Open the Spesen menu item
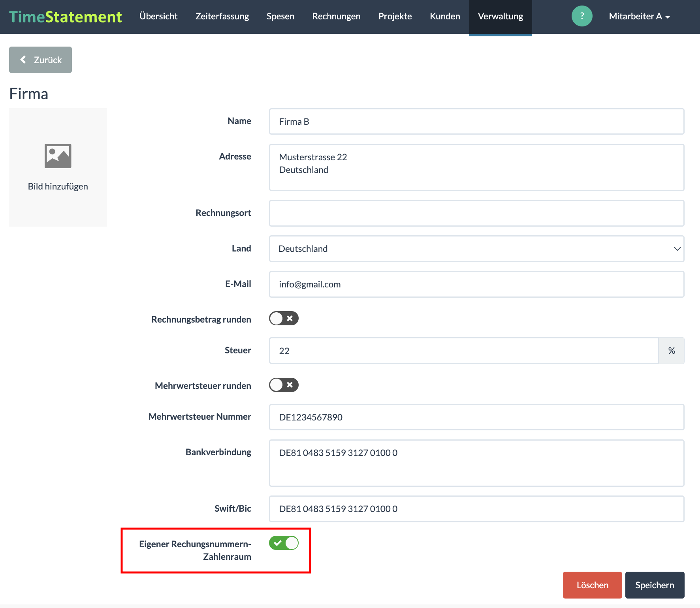This screenshot has height=608, width=700. pos(280,17)
